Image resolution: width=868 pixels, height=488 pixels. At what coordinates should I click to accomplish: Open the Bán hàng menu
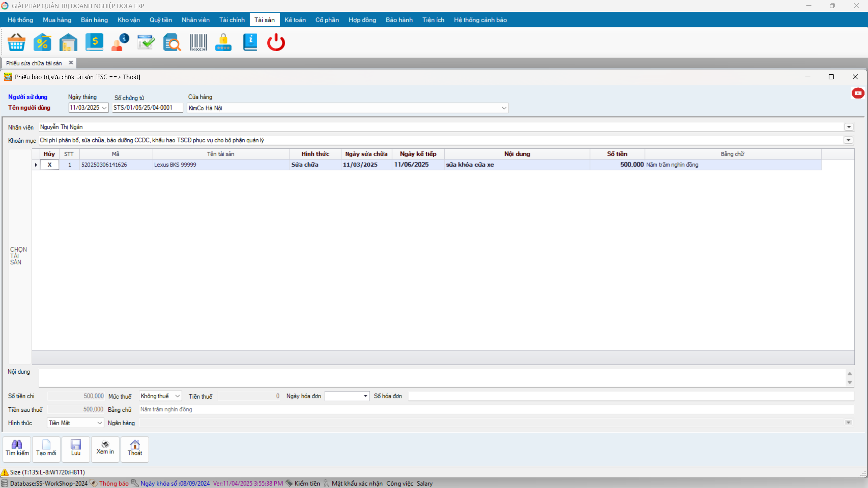pyautogui.click(x=94, y=20)
